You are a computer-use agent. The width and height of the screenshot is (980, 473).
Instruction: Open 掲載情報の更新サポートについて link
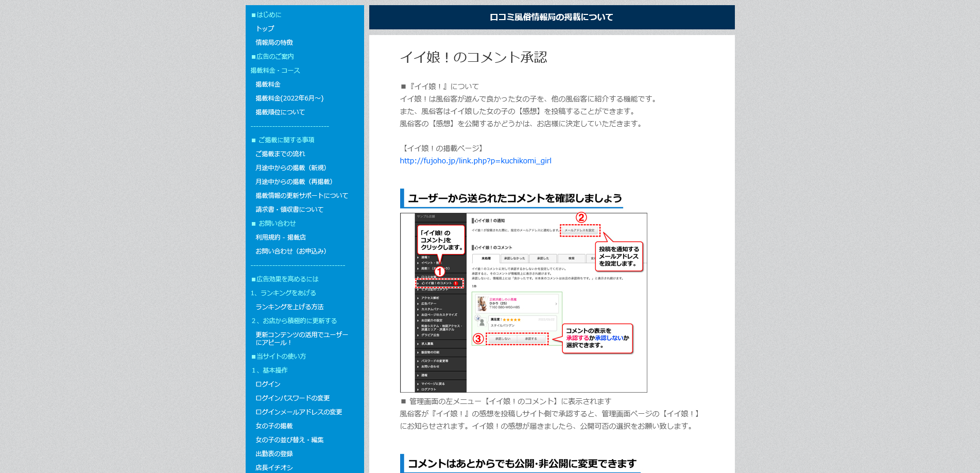click(302, 195)
